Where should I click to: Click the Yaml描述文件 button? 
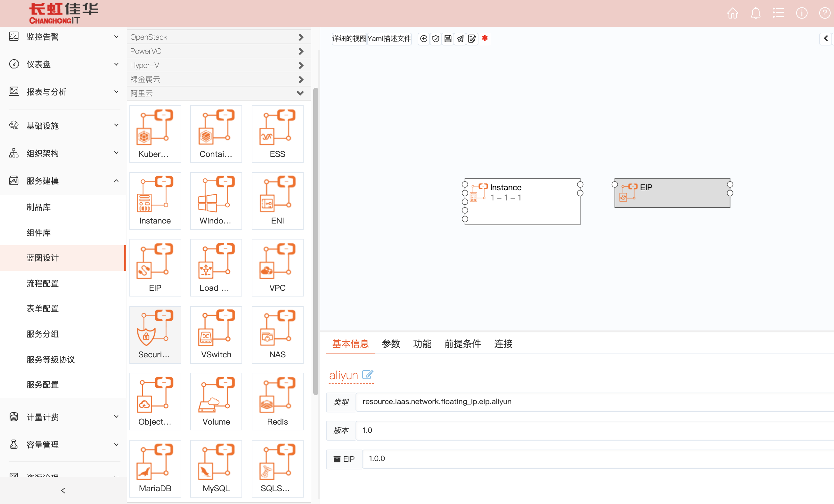[389, 39]
